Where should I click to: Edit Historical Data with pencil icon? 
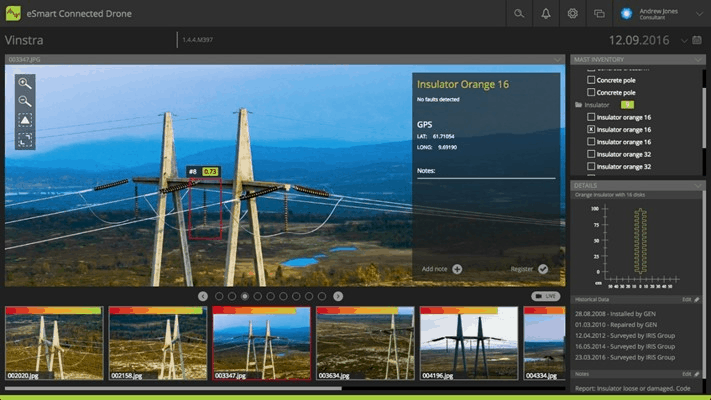click(x=697, y=299)
